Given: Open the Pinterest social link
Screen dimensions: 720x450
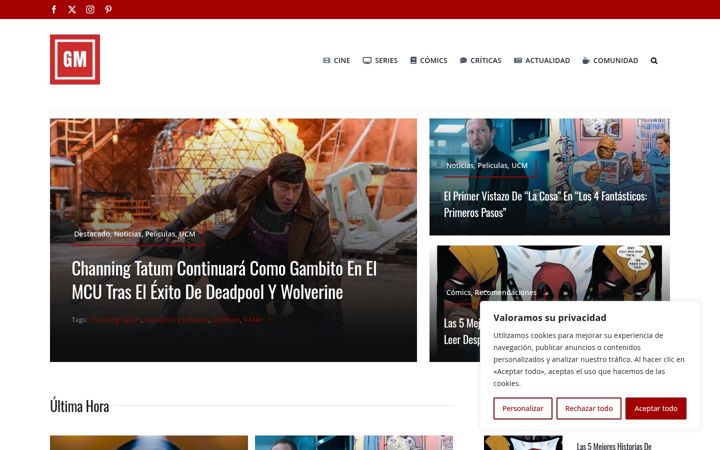Looking at the screenshot, I should pos(108,10).
